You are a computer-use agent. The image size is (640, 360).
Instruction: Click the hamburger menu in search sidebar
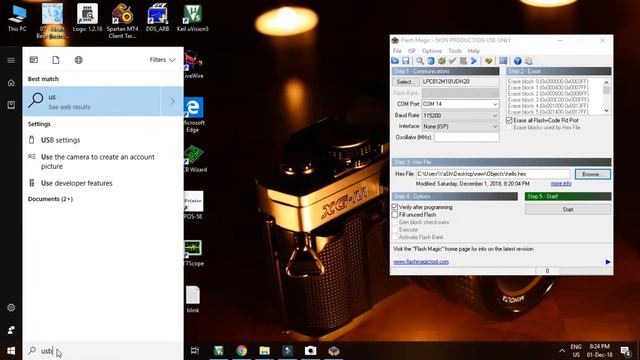pyautogui.click(x=11, y=60)
